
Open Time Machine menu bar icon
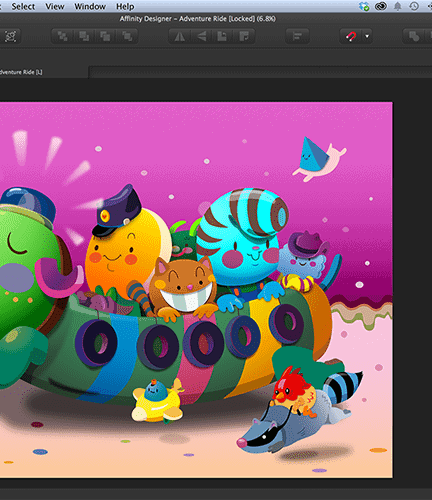tap(414, 6)
